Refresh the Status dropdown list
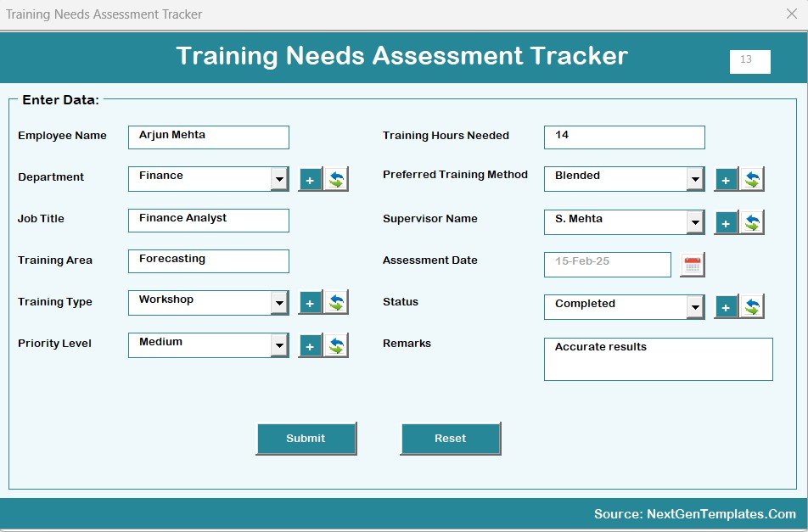Image resolution: width=808 pixels, height=532 pixels. click(x=752, y=307)
